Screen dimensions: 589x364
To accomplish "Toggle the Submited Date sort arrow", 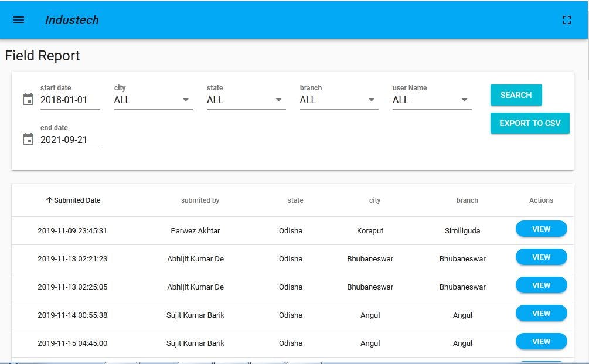I will click(49, 200).
